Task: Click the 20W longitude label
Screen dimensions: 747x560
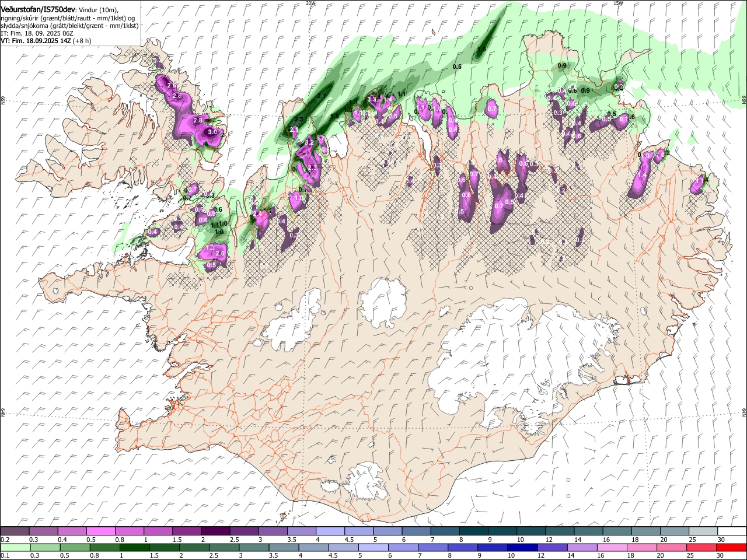Action: click(310, 2)
